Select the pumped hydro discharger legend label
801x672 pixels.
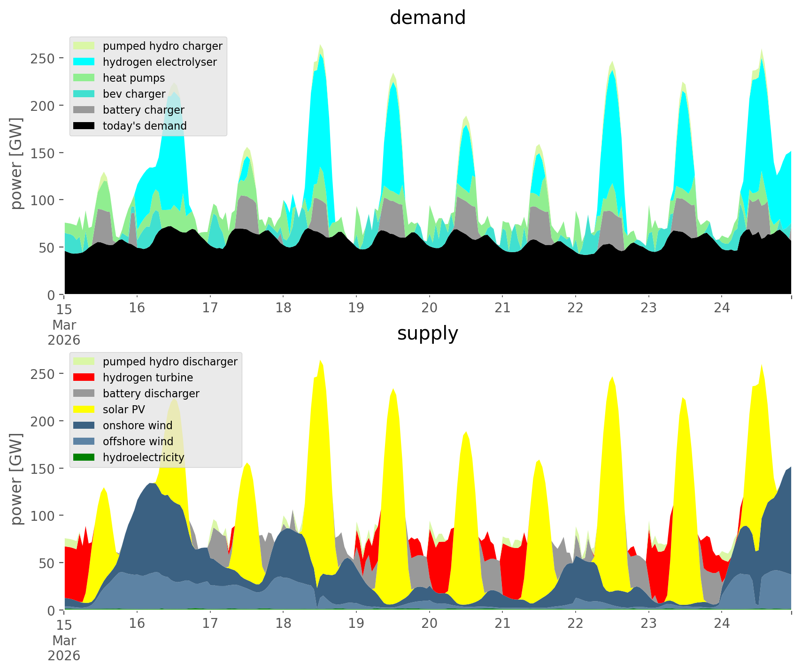170,362
